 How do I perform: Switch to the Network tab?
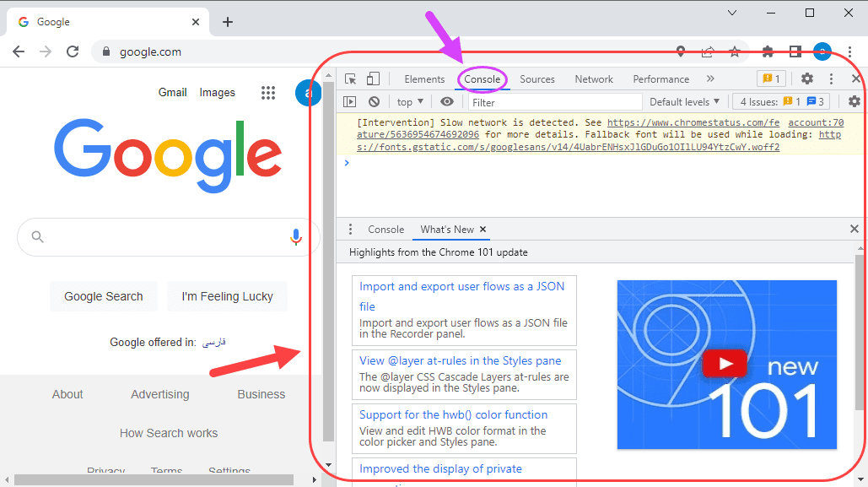[x=594, y=79]
